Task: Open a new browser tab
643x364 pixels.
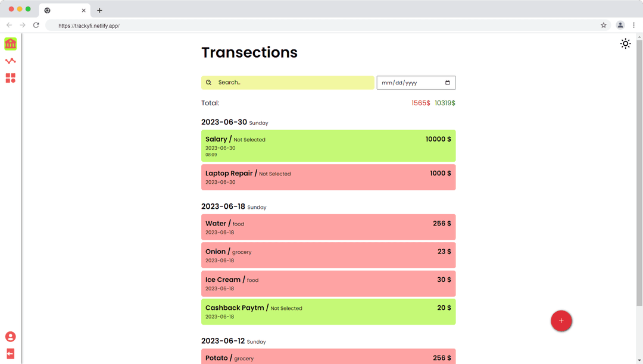Action: 99,10
